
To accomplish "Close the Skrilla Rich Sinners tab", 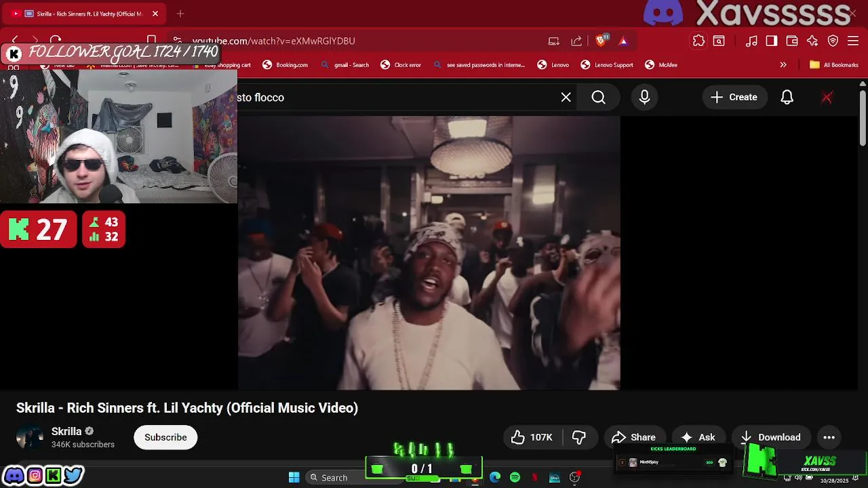I will (155, 14).
